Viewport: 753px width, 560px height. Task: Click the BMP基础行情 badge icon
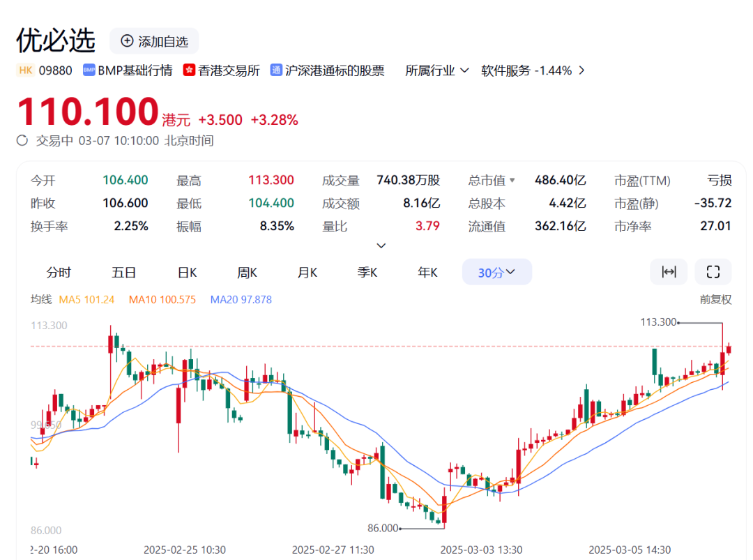tap(89, 70)
